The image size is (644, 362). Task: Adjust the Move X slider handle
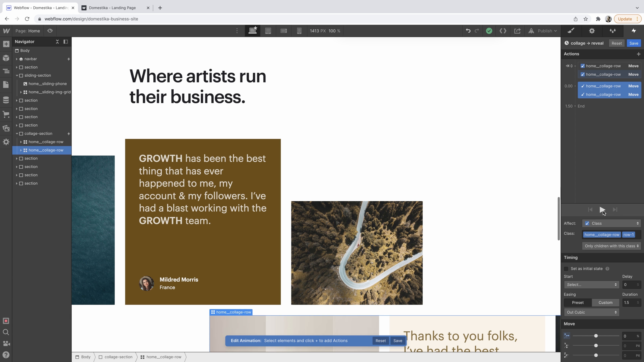pyautogui.click(x=596, y=336)
